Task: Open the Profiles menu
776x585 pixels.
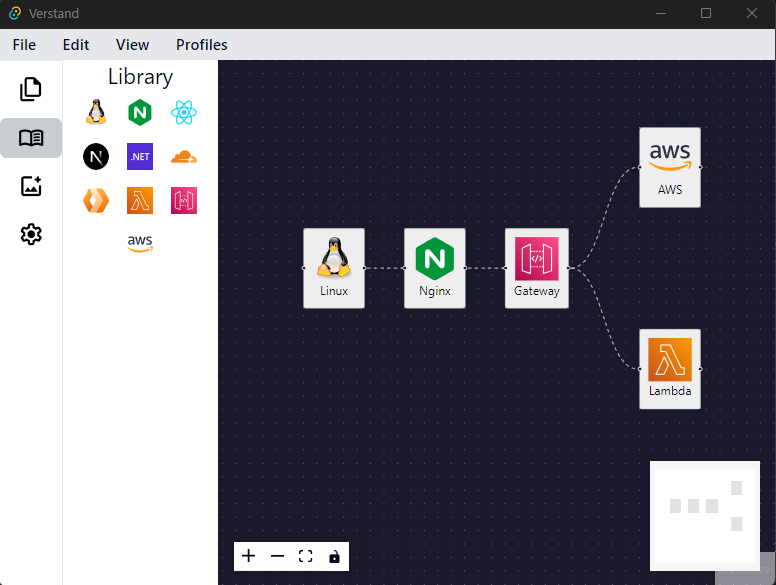Action: 201,45
